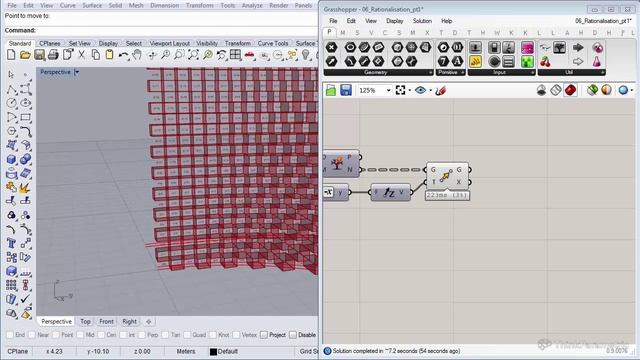This screenshot has height=360, width=640.
Task: Click the yellow panel icon in Input group
Action: 475,61
